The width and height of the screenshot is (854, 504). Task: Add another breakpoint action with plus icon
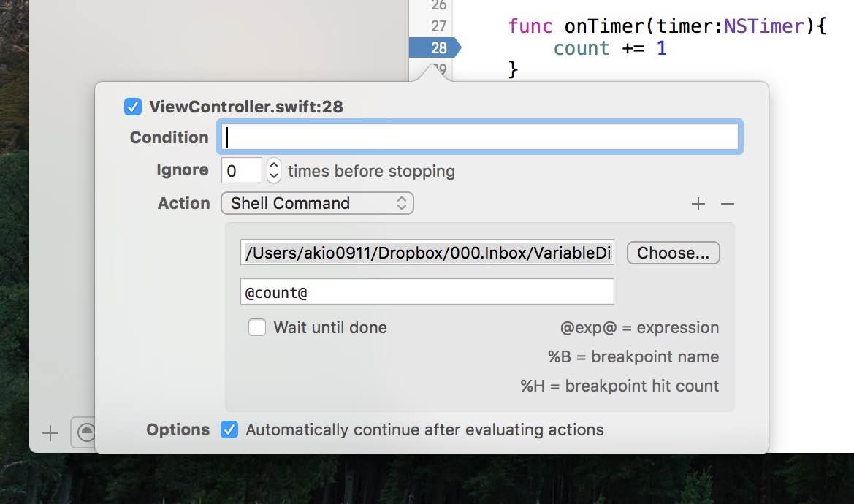tap(698, 204)
